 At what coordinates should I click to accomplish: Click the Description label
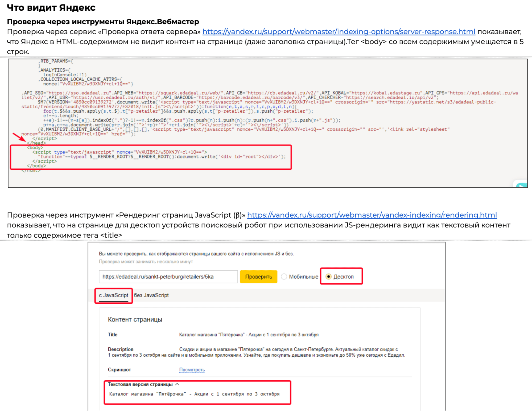coord(121,349)
